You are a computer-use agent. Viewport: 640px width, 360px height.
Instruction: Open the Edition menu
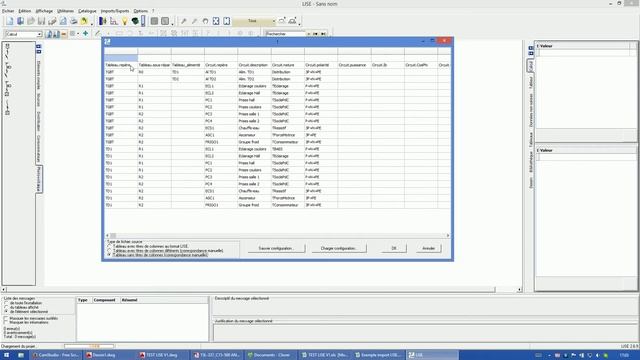pos(24,11)
